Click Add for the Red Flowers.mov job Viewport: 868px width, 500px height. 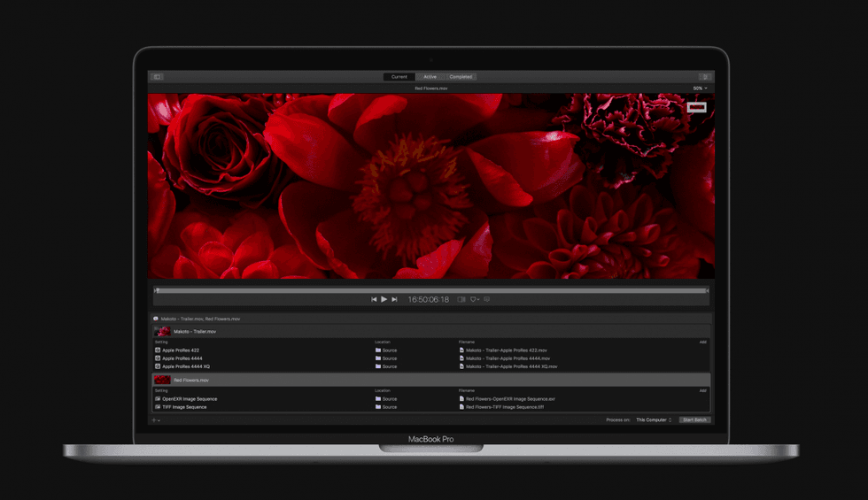pyautogui.click(x=702, y=390)
